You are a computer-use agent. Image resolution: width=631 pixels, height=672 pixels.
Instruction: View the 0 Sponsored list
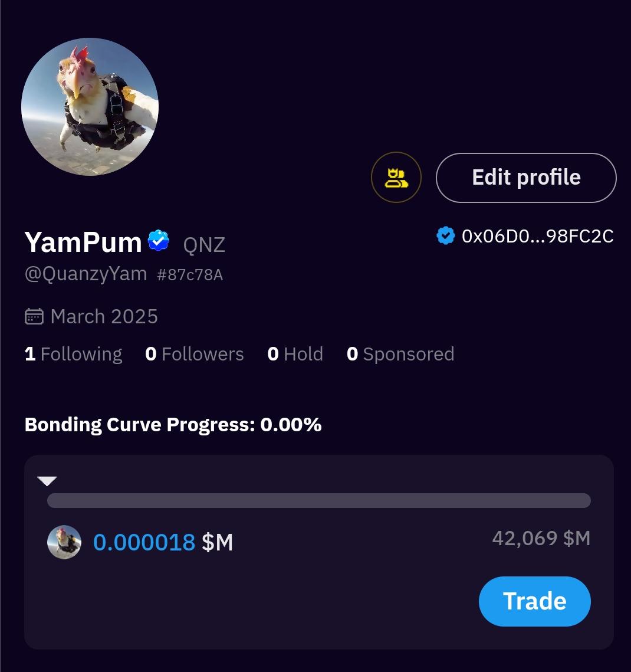[x=401, y=354]
